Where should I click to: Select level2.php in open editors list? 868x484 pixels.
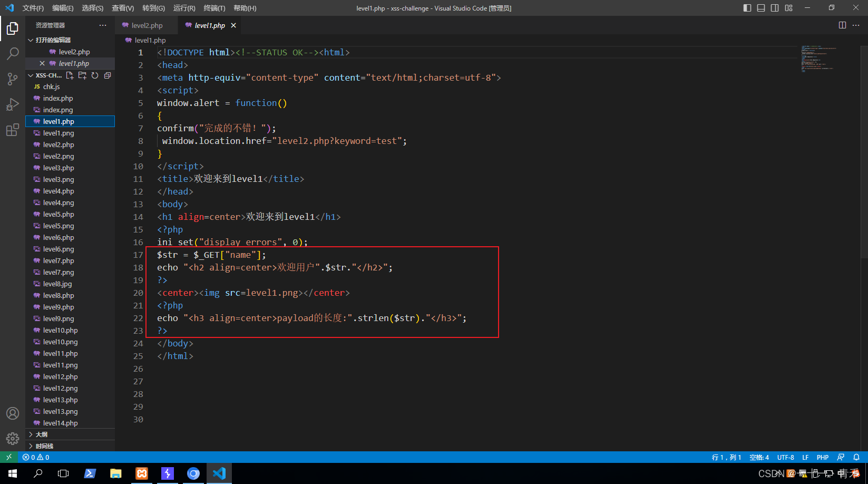pyautogui.click(x=70, y=52)
